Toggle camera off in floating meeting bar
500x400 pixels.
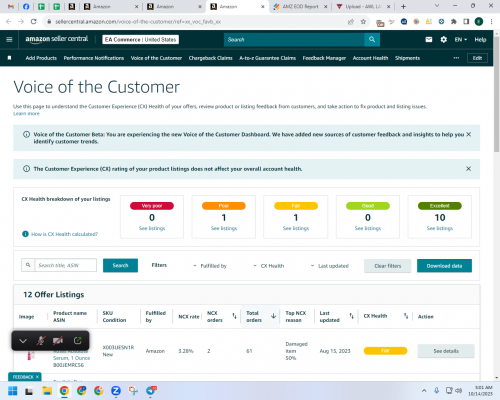[58, 341]
